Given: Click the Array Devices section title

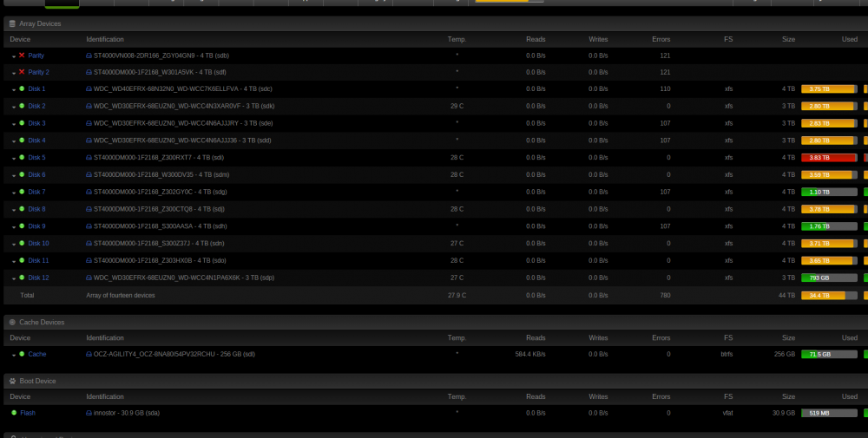Looking at the screenshot, I should pos(40,23).
